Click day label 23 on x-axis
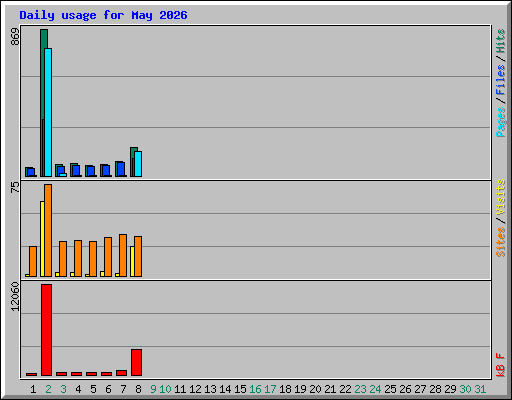Screen dimensions: 512x400 pyautogui.click(x=360, y=389)
